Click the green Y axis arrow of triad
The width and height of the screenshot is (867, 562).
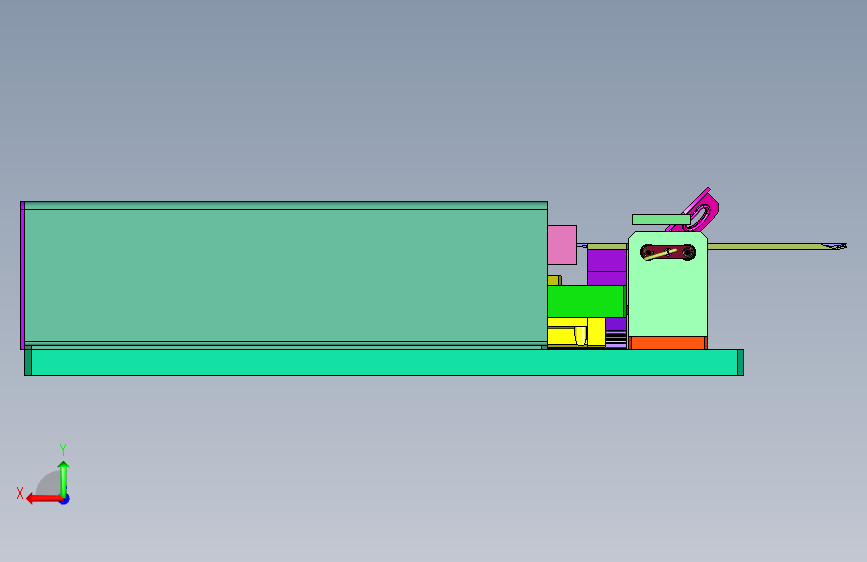pos(64,479)
